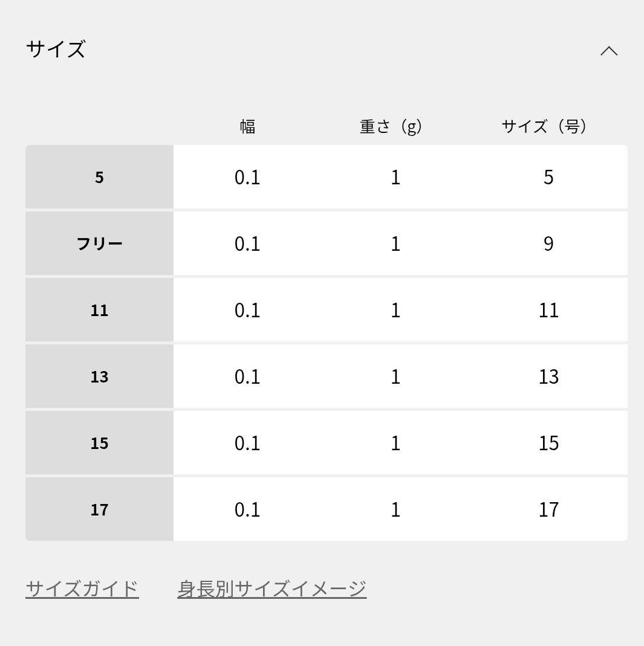Click the 重さ（g）column header
The height and width of the screenshot is (646, 644).
[x=389, y=126]
